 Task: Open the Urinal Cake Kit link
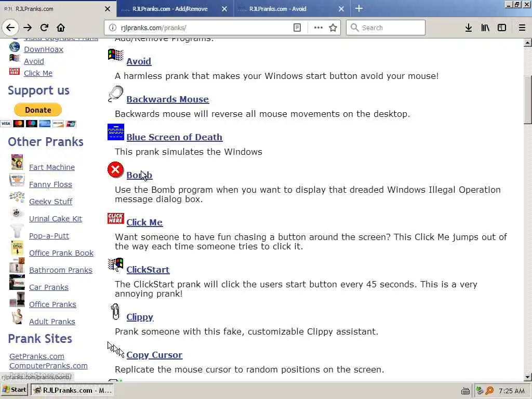coord(56,219)
